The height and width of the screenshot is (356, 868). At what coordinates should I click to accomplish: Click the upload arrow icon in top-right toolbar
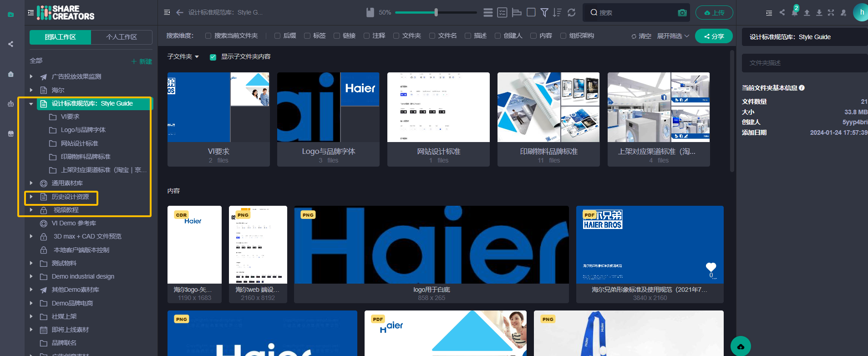click(x=807, y=12)
